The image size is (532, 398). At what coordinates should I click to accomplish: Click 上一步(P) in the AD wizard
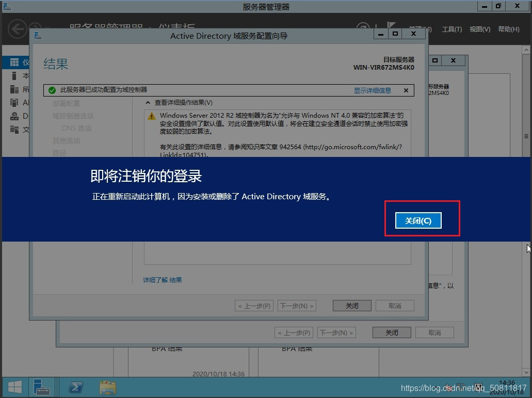[254, 306]
